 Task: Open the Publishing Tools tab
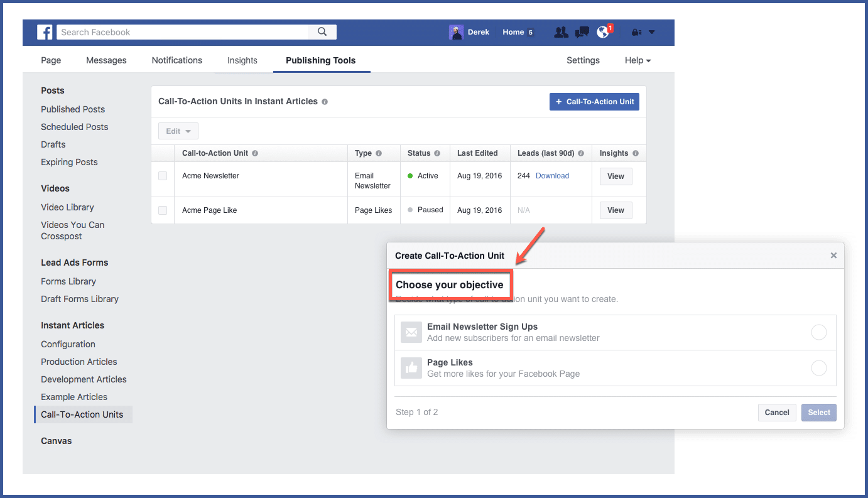click(321, 60)
